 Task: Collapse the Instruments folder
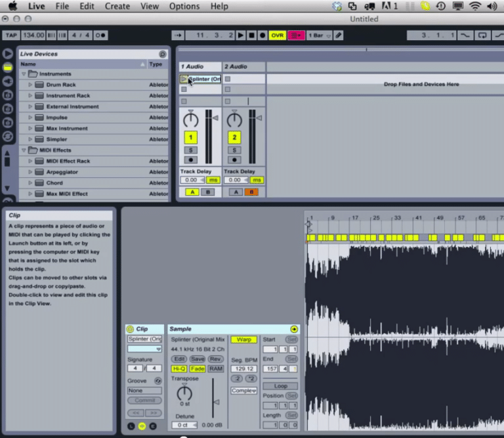pyautogui.click(x=24, y=74)
